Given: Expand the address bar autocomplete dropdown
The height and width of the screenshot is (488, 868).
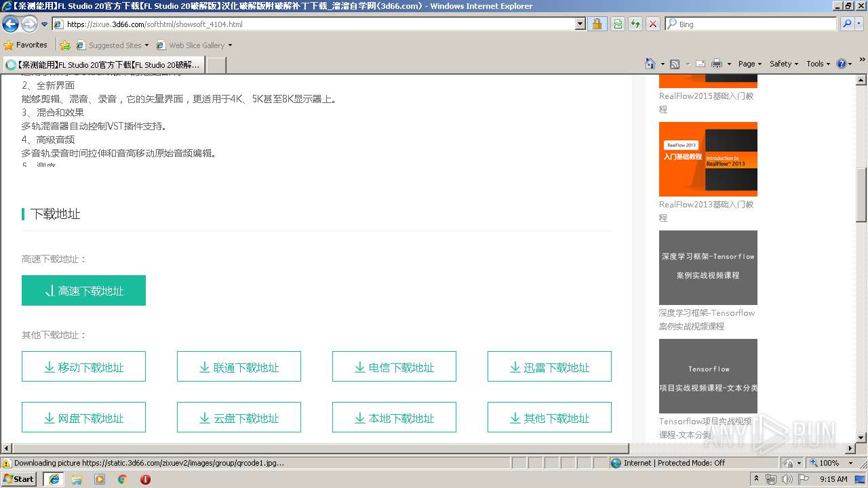Looking at the screenshot, I should click(580, 24).
